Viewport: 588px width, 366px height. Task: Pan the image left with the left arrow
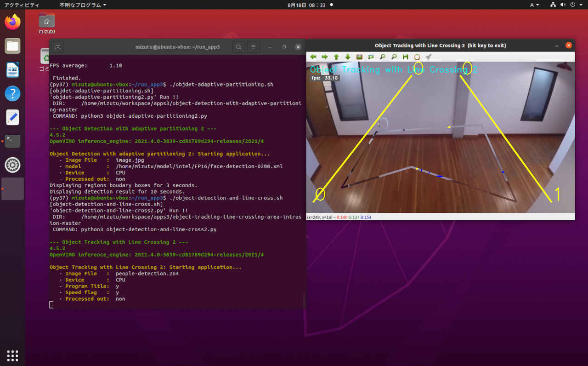pyautogui.click(x=313, y=57)
